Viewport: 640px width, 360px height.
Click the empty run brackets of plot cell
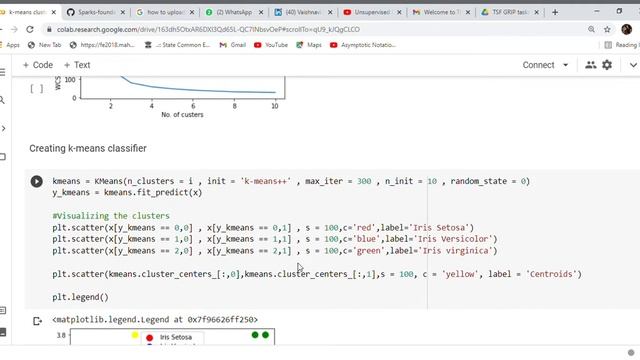(36, 89)
